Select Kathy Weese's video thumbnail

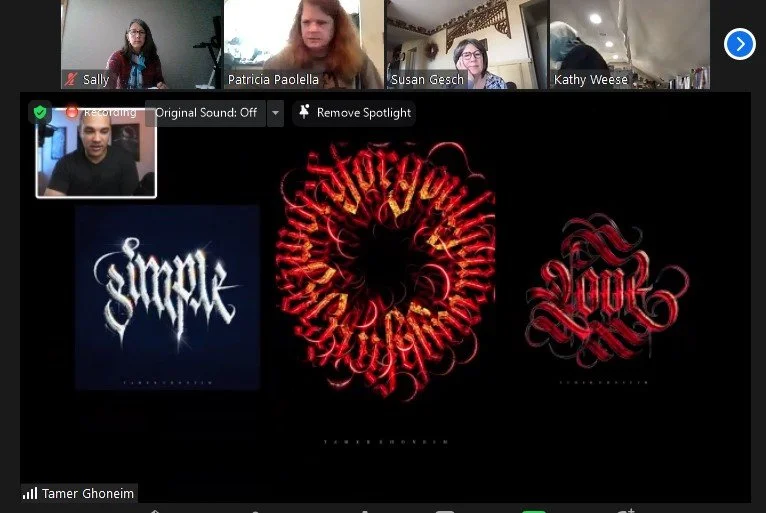pyautogui.click(x=629, y=44)
